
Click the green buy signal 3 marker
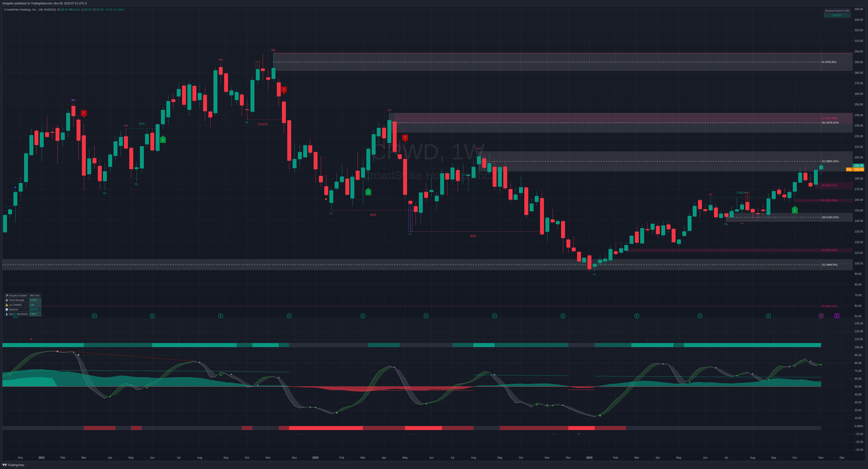click(x=163, y=139)
